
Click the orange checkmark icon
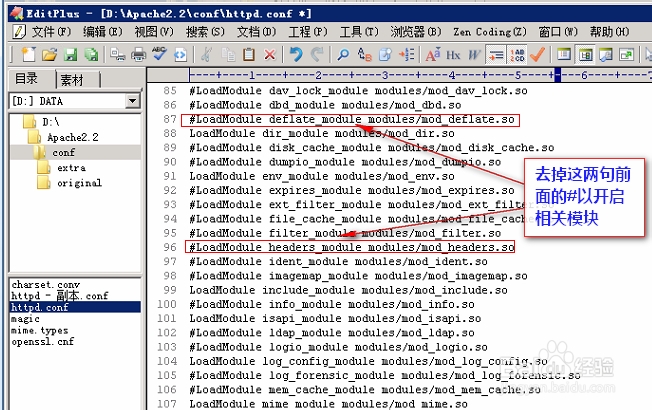coord(537,54)
